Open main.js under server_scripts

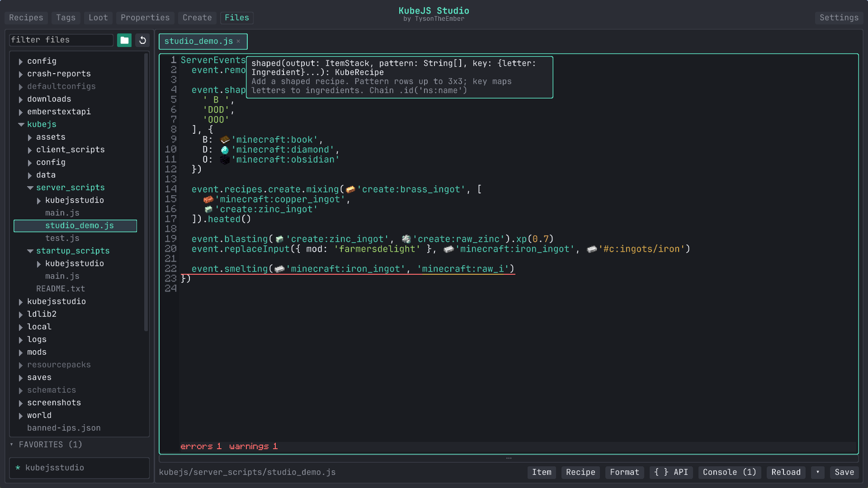[x=62, y=213]
